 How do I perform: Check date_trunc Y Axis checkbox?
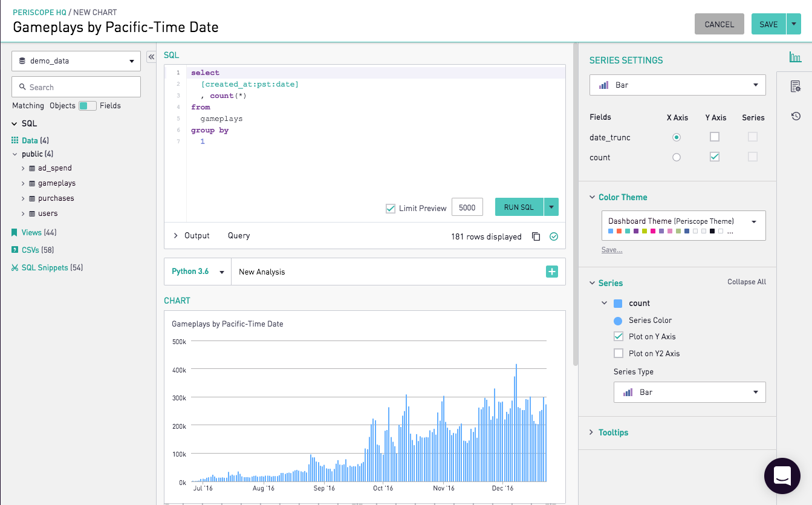[x=715, y=137]
